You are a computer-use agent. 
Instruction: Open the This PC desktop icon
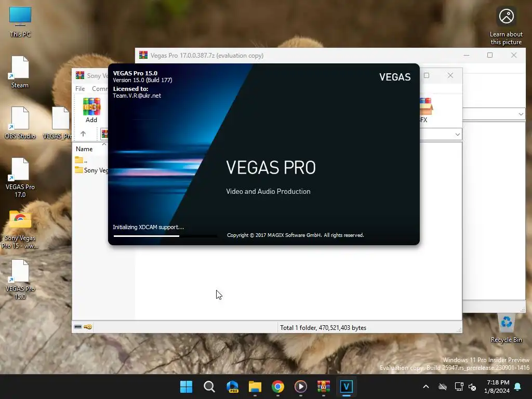pos(20,21)
